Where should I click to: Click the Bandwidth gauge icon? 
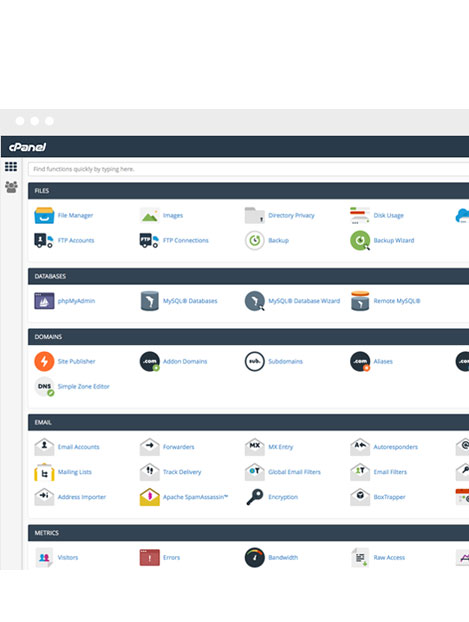[255, 558]
